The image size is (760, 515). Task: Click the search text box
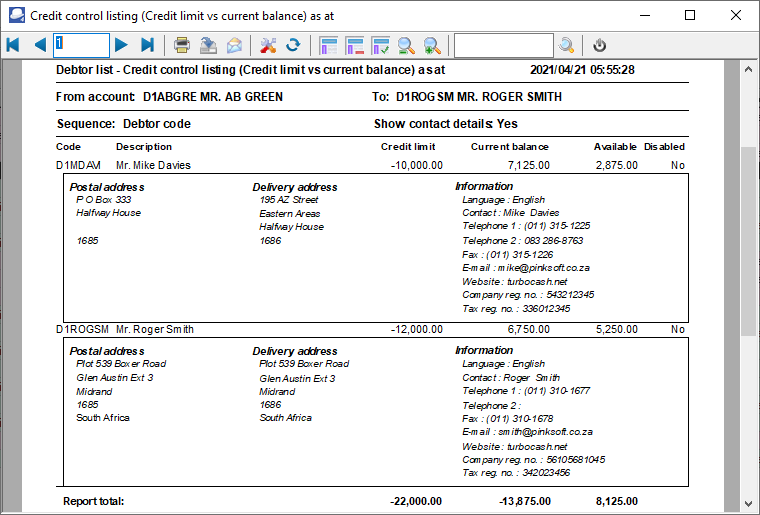pyautogui.click(x=503, y=45)
